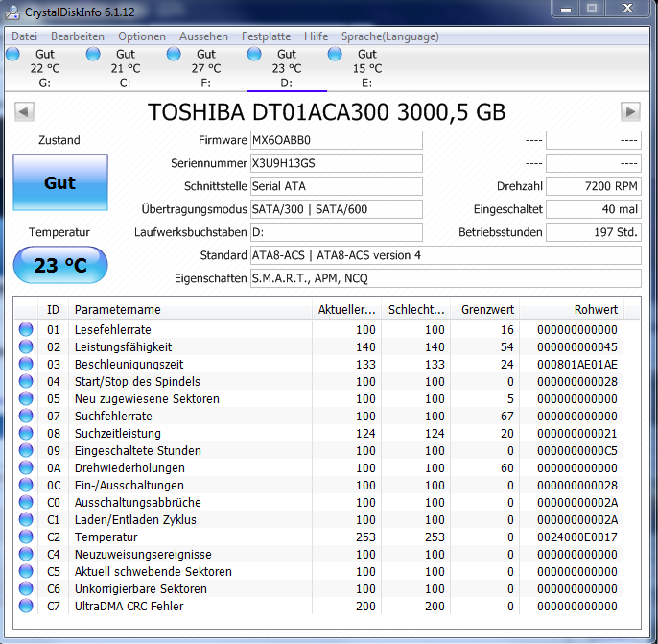Click the status orb of Leistungsfähigkeit row
The width and height of the screenshot is (658, 644).
(26, 346)
